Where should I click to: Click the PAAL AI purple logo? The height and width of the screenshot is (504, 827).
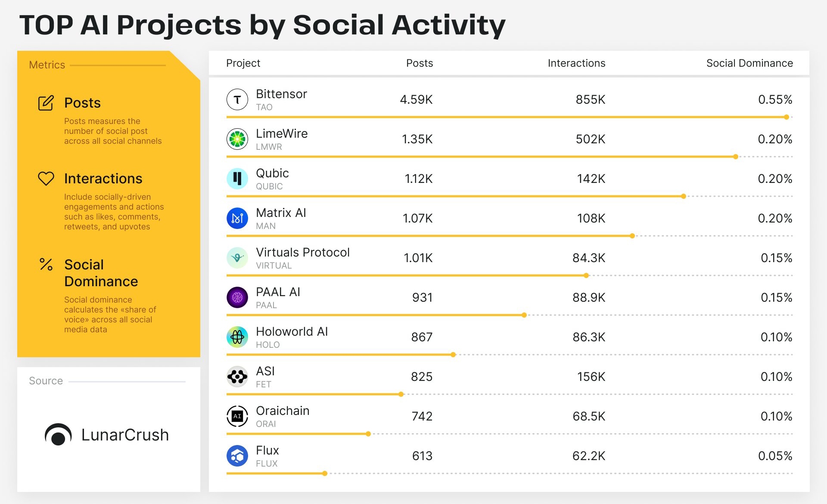pos(237,297)
